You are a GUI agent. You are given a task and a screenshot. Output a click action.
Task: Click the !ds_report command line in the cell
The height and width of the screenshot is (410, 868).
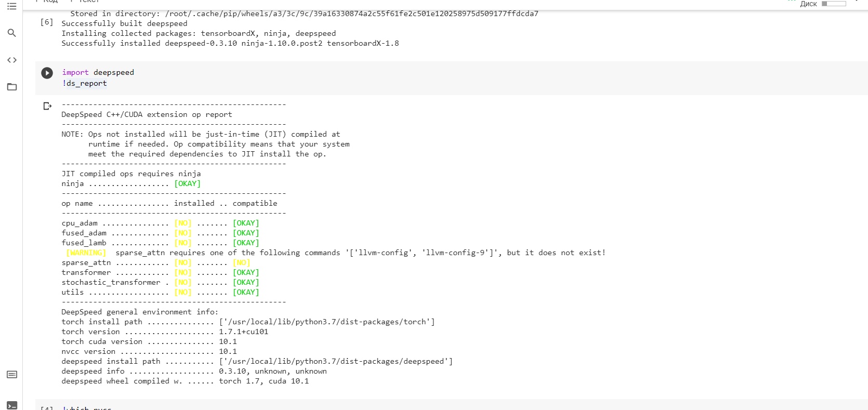tap(84, 83)
